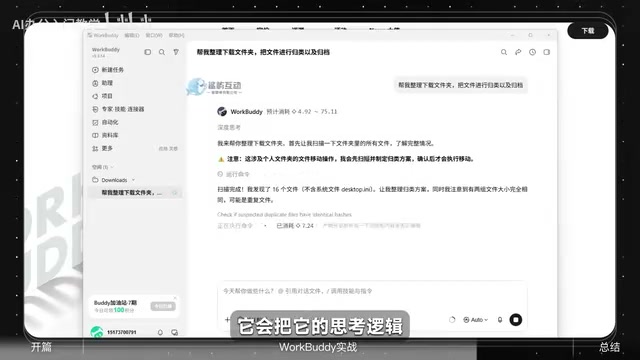Close the Buddy加油站 promo card
Screen dimensions: 640x360
175,298
